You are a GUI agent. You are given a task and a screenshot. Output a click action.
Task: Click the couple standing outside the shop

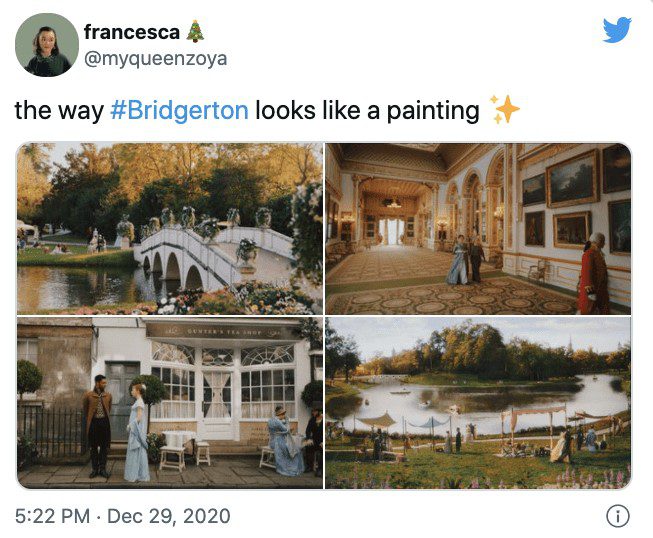[x=117, y=427]
